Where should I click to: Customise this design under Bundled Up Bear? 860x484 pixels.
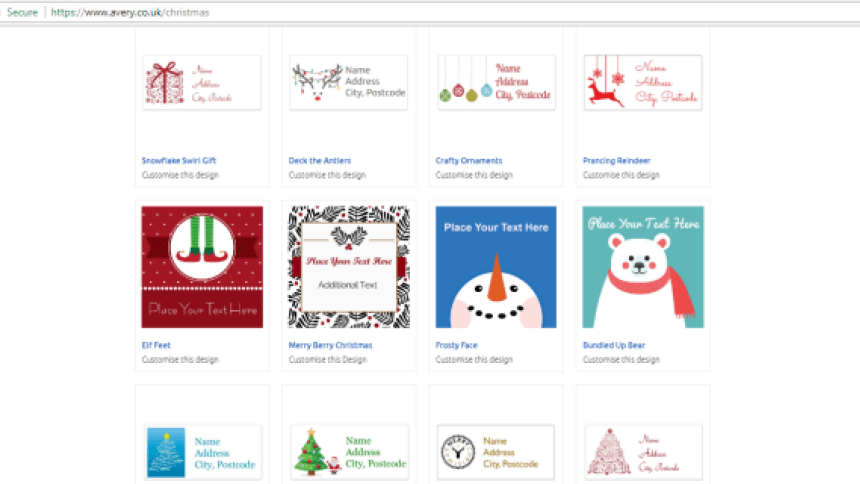click(621, 359)
